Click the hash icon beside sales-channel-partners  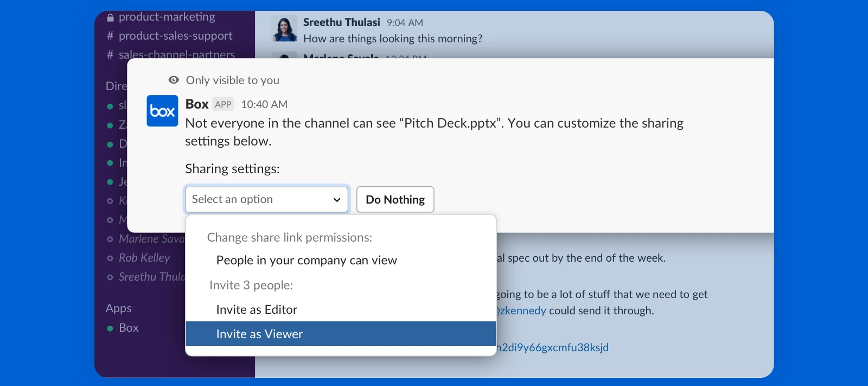pos(110,55)
